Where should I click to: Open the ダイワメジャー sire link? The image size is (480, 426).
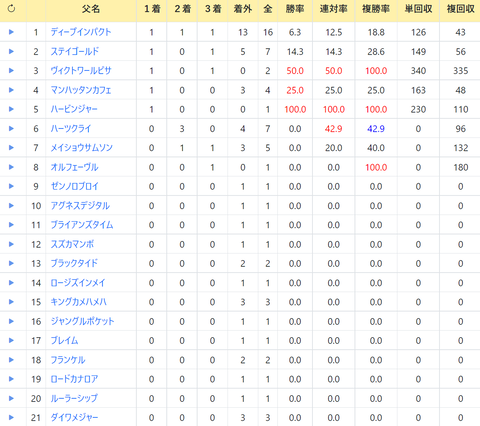(74, 417)
